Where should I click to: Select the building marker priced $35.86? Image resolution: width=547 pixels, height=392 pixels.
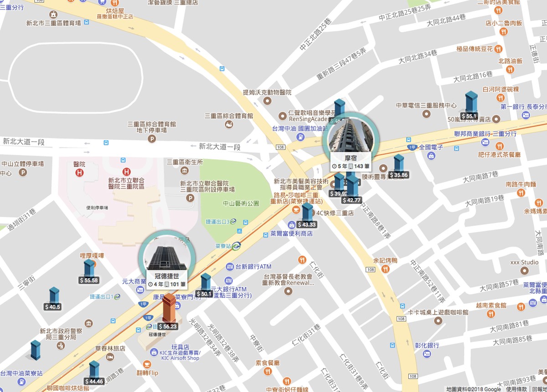click(x=399, y=166)
